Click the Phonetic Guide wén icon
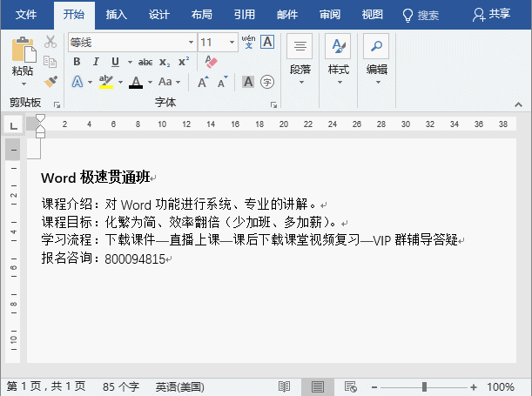 (248, 41)
